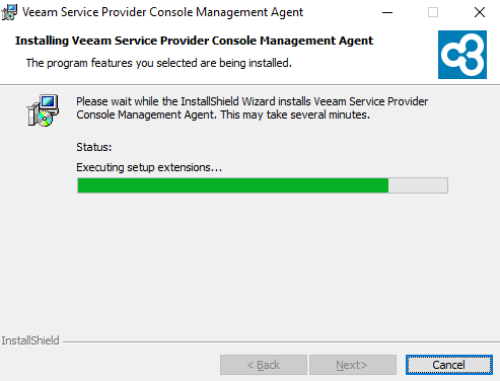Screen dimensions: 500x381
Task: Click the InstallShield branding label
Action: click(x=30, y=340)
